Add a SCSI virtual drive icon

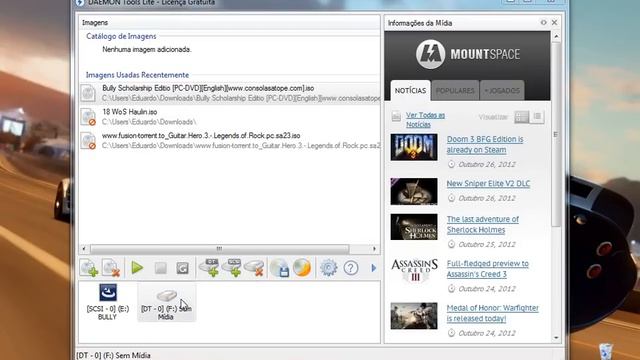[x=231, y=268]
